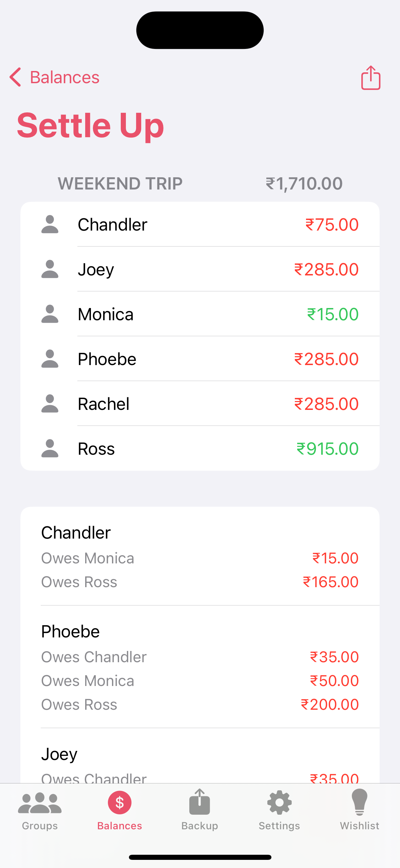Tap the back chevron arrow

point(15,77)
